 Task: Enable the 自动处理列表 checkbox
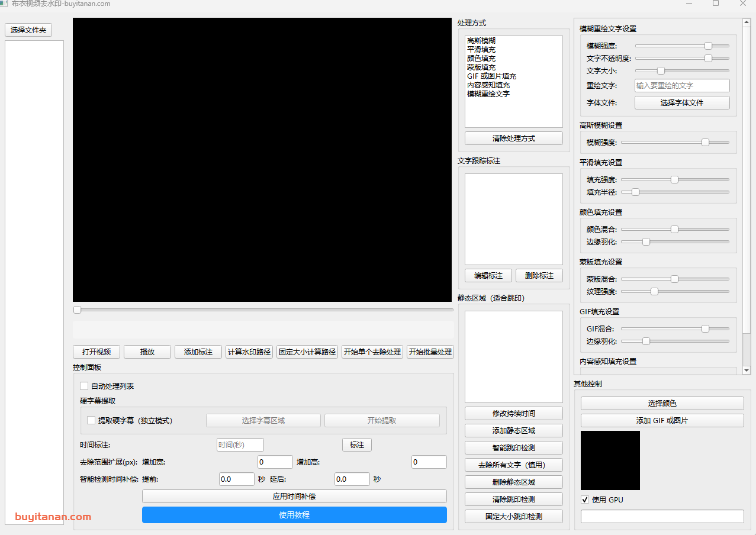click(x=84, y=386)
